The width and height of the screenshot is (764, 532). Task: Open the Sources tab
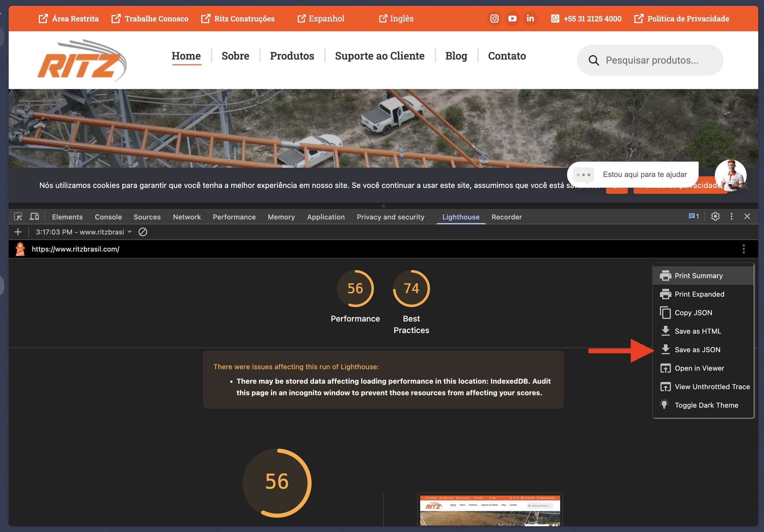point(147,217)
